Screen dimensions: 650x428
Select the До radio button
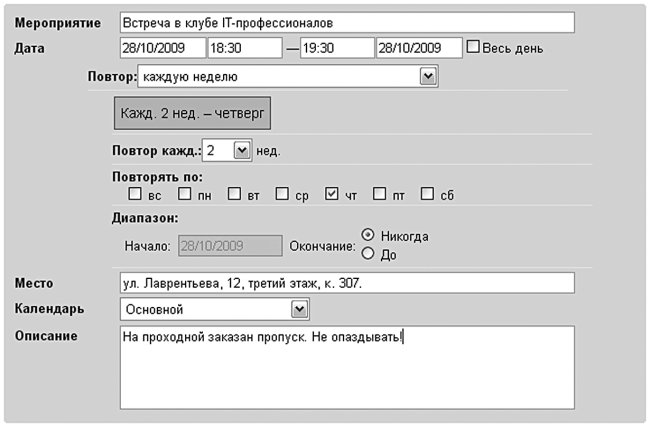point(368,253)
